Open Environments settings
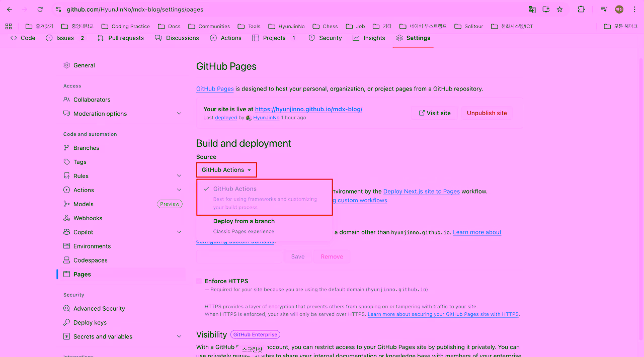 point(91,246)
